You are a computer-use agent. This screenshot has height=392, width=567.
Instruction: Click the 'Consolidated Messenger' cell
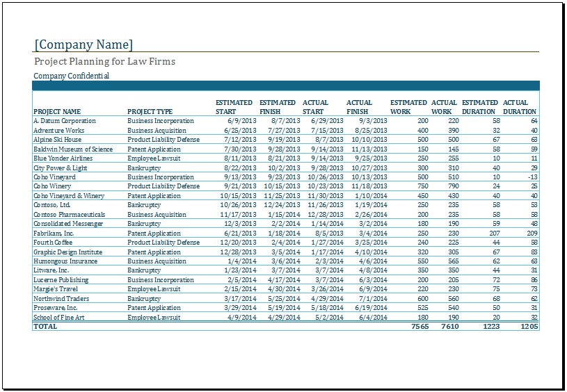click(68, 224)
